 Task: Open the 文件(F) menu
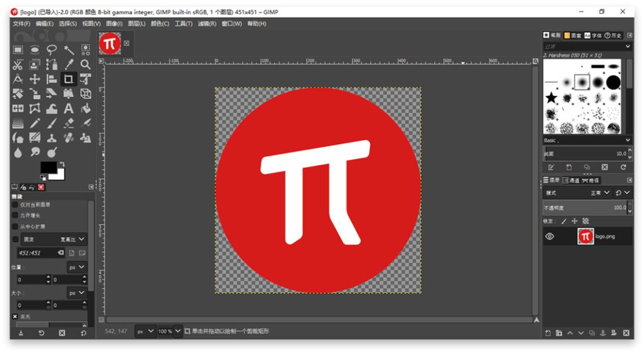pos(21,24)
